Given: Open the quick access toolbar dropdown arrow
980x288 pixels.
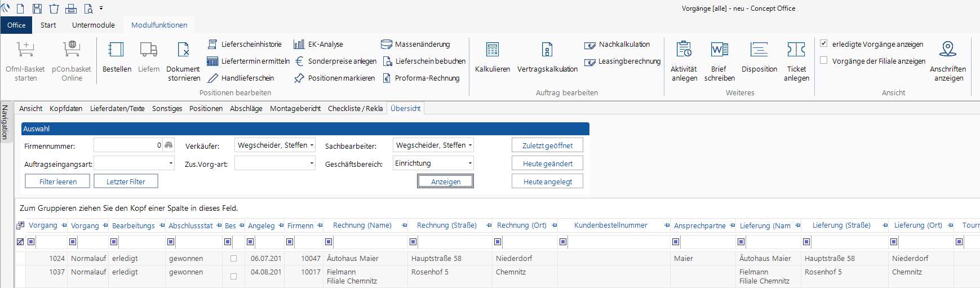Looking at the screenshot, I should pyautogui.click(x=101, y=8).
